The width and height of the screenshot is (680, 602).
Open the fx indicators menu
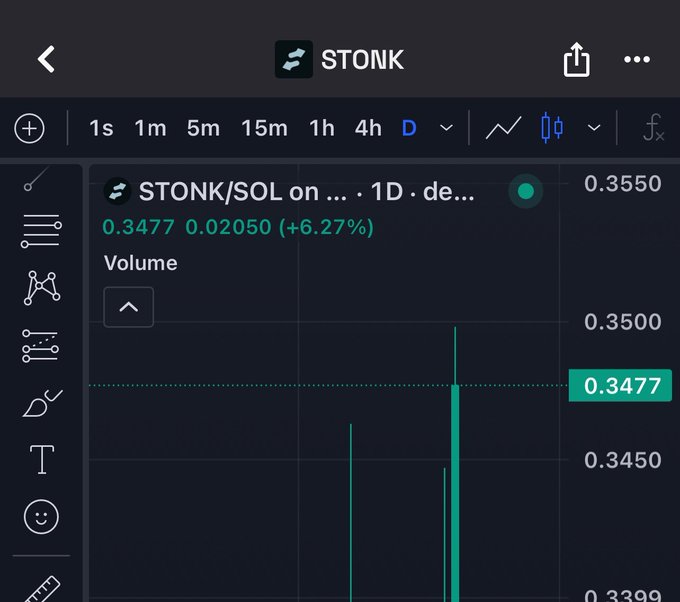[x=653, y=128]
